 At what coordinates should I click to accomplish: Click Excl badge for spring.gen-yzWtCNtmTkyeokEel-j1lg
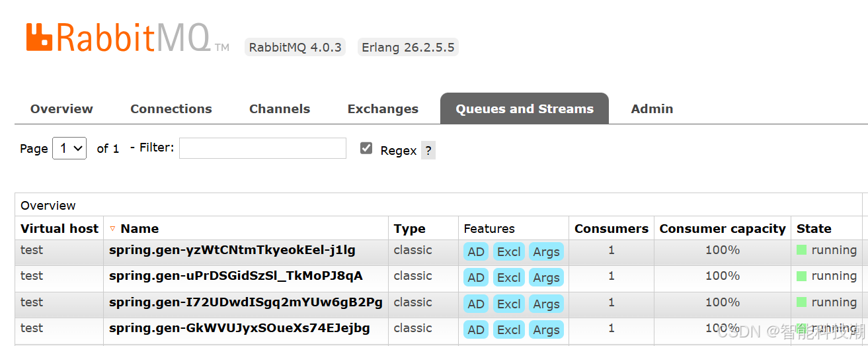(x=509, y=251)
